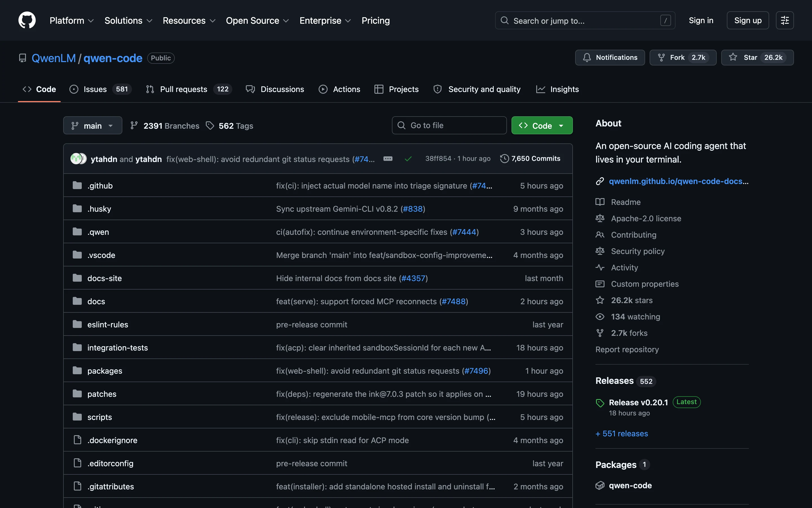Expand commit message ellipsis button
This screenshot has width=812, height=508.
tap(388, 159)
